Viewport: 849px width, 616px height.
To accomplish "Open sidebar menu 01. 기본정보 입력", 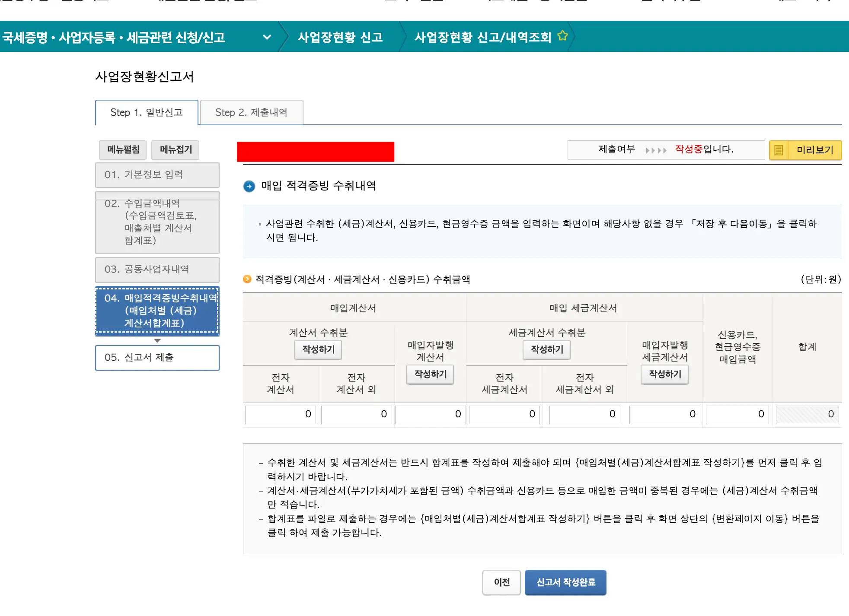I will pyautogui.click(x=157, y=175).
